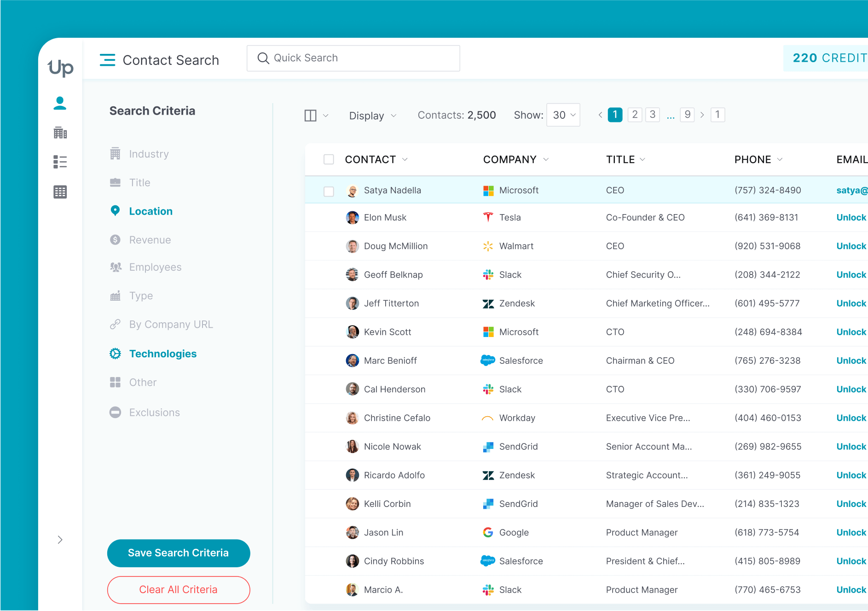Open Cindy Robbins contact name
This screenshot has width=868, height=611.
393,561
